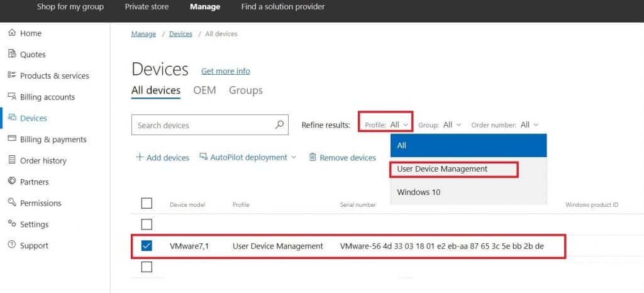The width and height of the screenshot is (644, 293).
Task: Select All in the Profile list
Action: coord(469,145)
